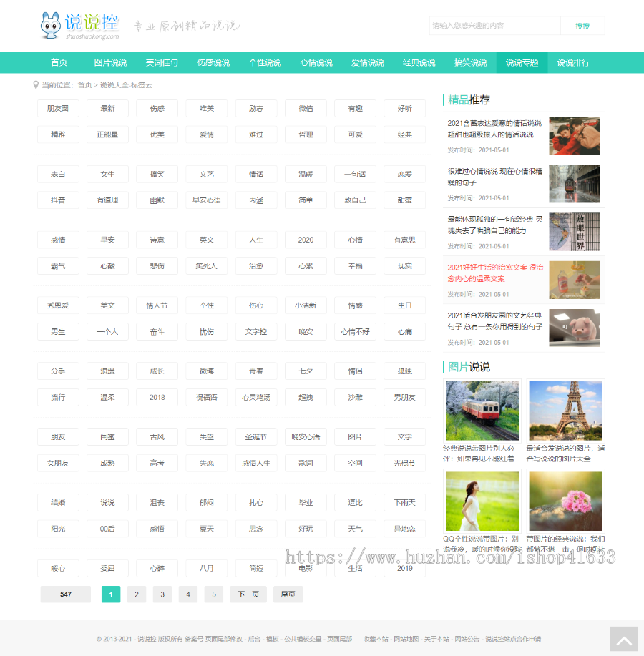
Task: Click 首页 breadcrumb link
Action: pos(85,85)
